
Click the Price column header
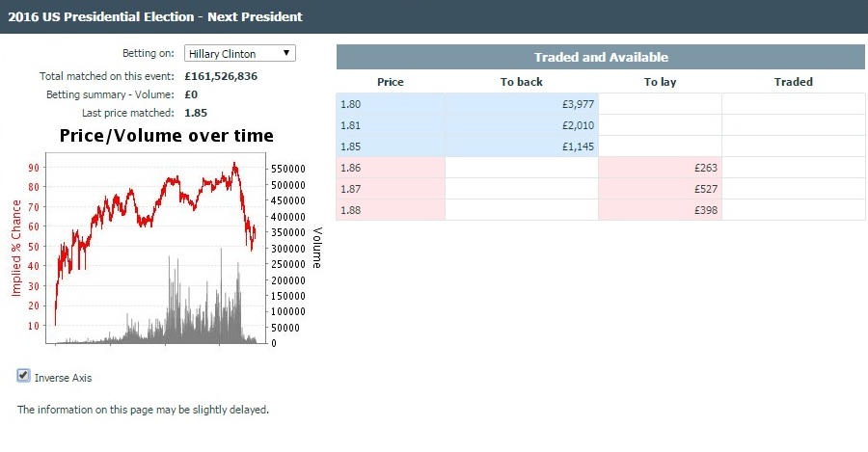[391, 82]
